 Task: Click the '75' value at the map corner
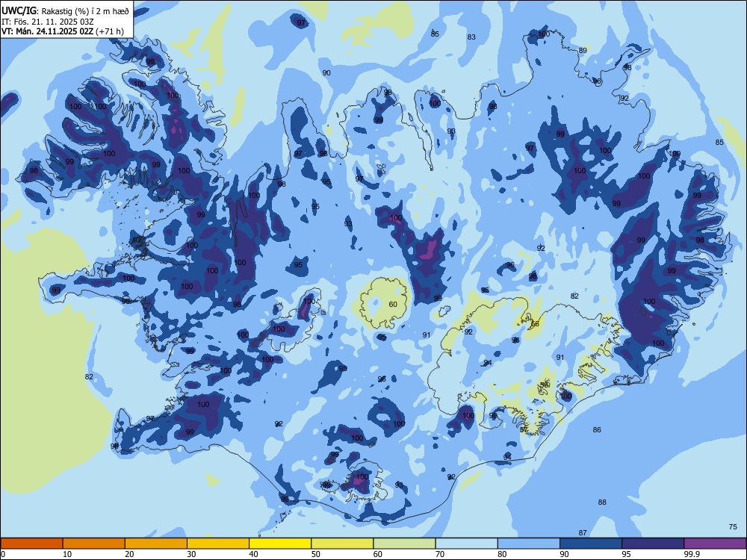click(734, 526)
